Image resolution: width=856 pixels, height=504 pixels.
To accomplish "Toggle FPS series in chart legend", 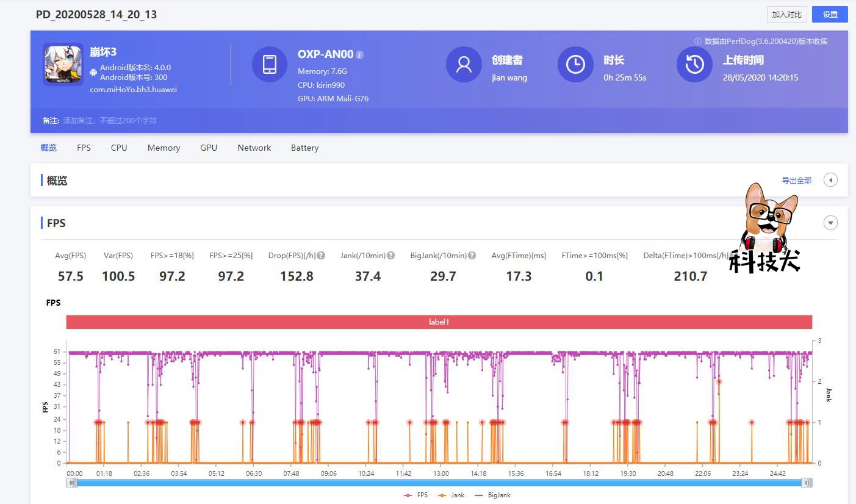I will click(416, 495).
